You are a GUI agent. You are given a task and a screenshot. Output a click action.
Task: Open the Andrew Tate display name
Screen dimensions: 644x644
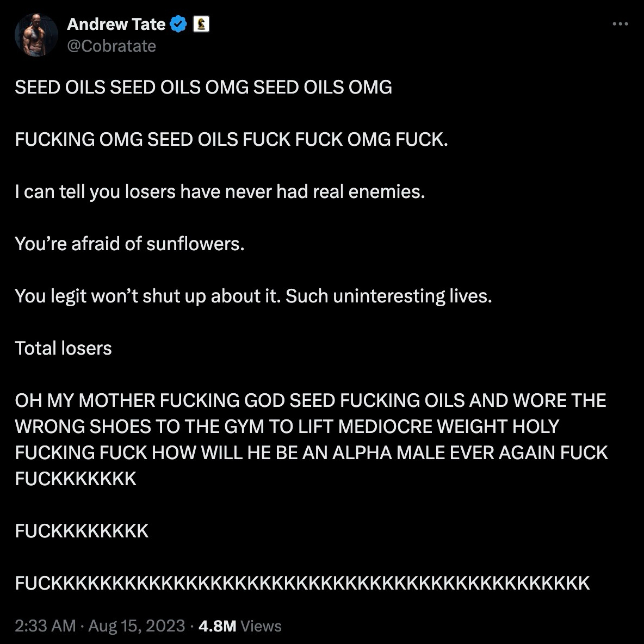(x=116, y=24)
